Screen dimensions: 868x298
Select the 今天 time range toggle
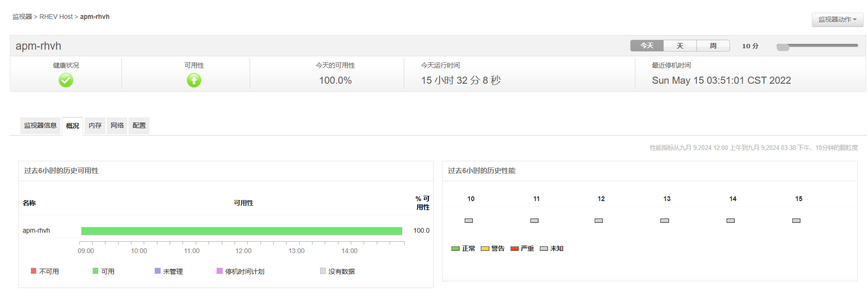[647, 46]
